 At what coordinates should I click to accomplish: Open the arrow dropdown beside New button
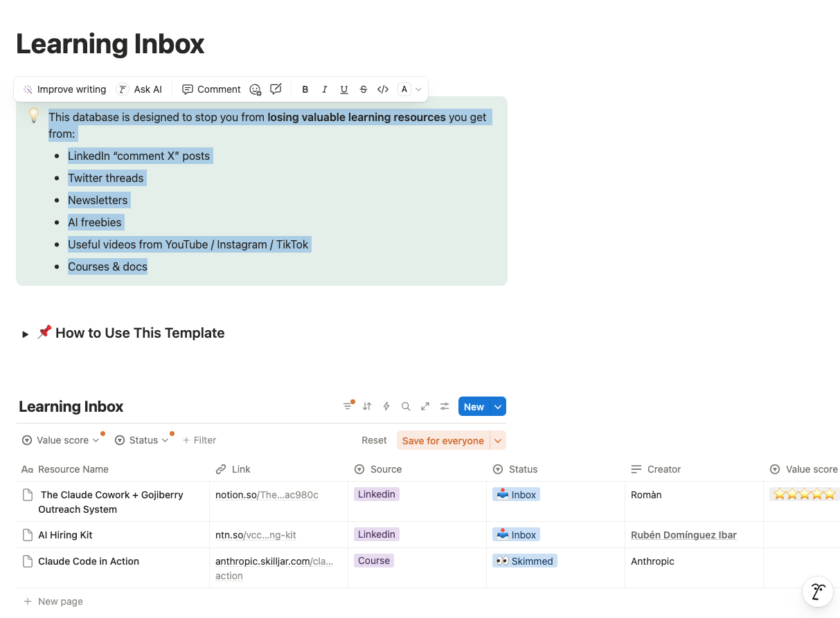[x=498, y=406]
